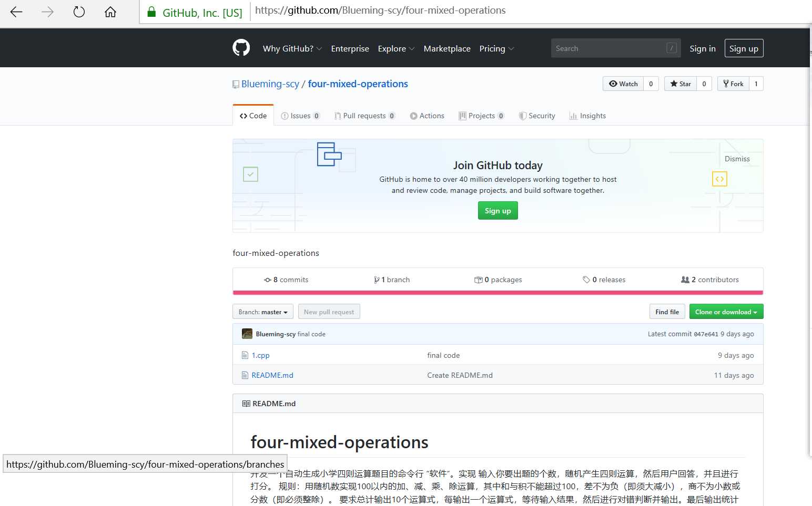Expand the Why GitHub? menu
This screenshot has width=812, height=506.
coord(292,48)
